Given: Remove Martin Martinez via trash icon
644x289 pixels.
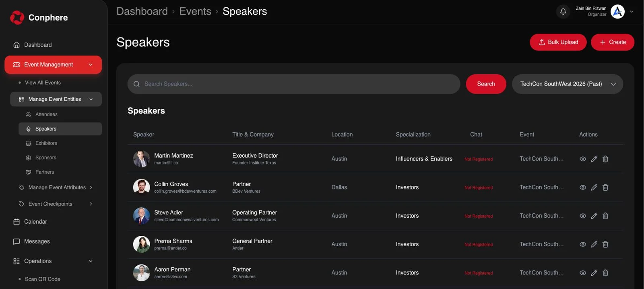Looking at the screenshot, I should [605, 159].
